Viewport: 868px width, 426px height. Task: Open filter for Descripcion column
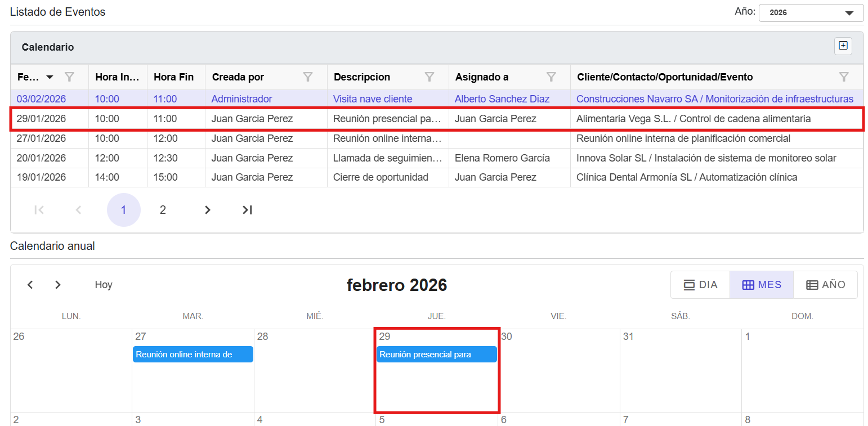click(x=429, y=77)
